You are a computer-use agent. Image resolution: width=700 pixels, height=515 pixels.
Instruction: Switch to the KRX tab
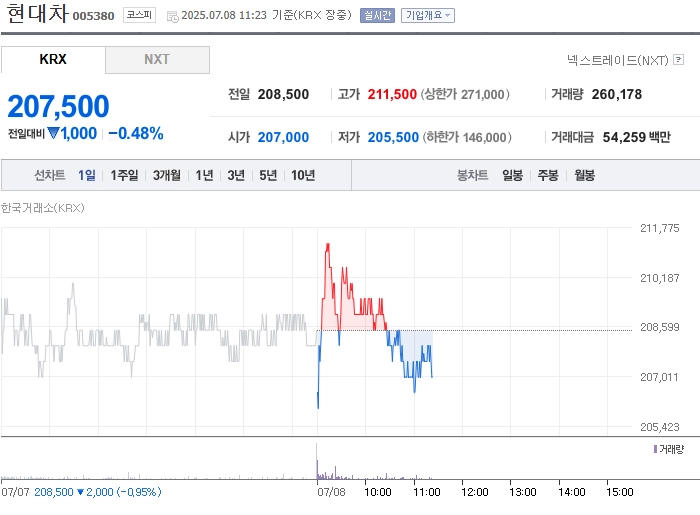pos(53,59)
